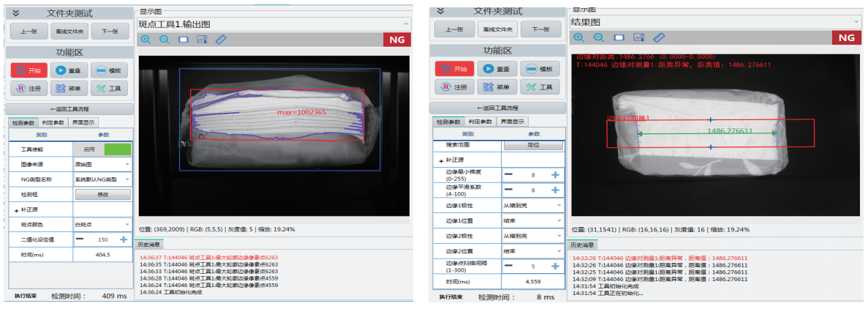Click 重查 recheck in 结果图 window
The image size is (868, 309).
point(497,69)
